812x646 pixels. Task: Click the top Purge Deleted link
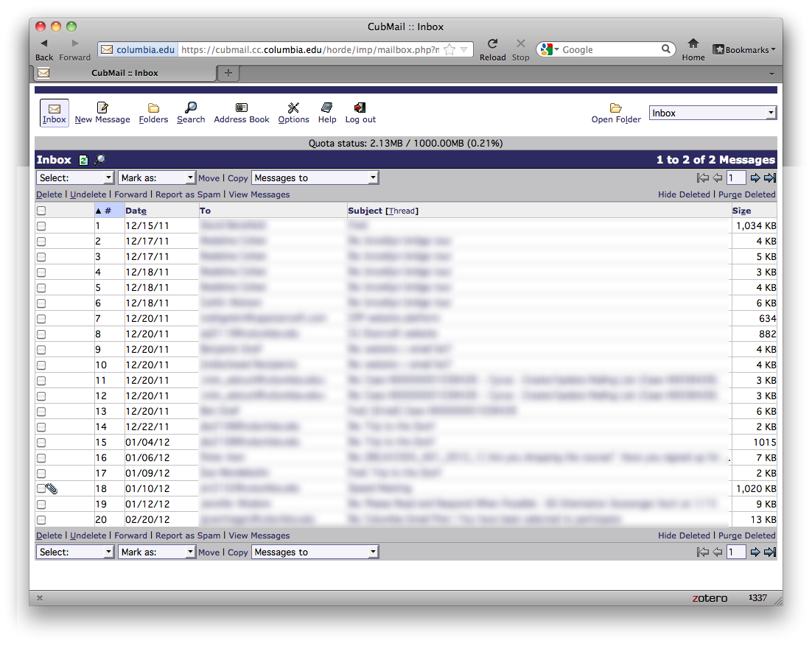pos(746,194)
